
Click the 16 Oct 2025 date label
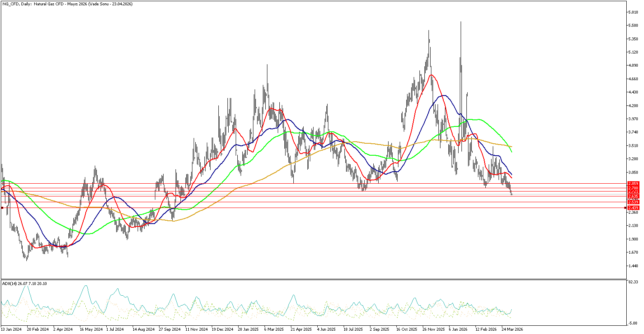pos(407,329)
